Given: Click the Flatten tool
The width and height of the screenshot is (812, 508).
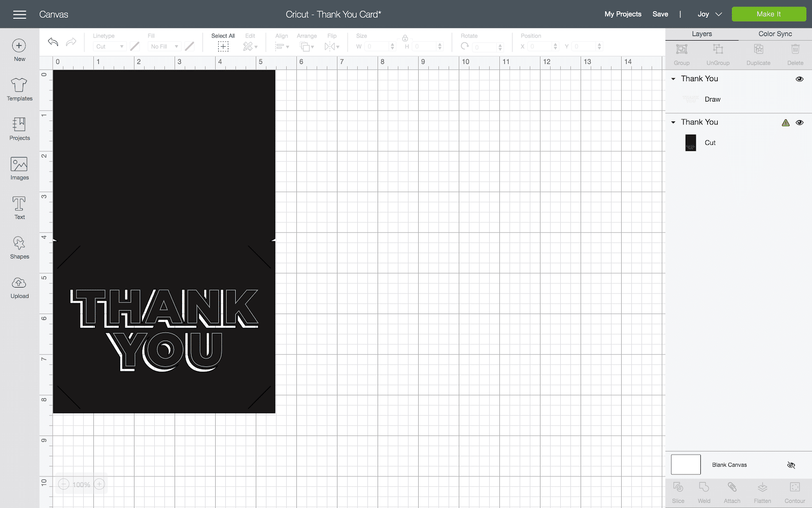Looking at the screenshot, I should 762,487.
